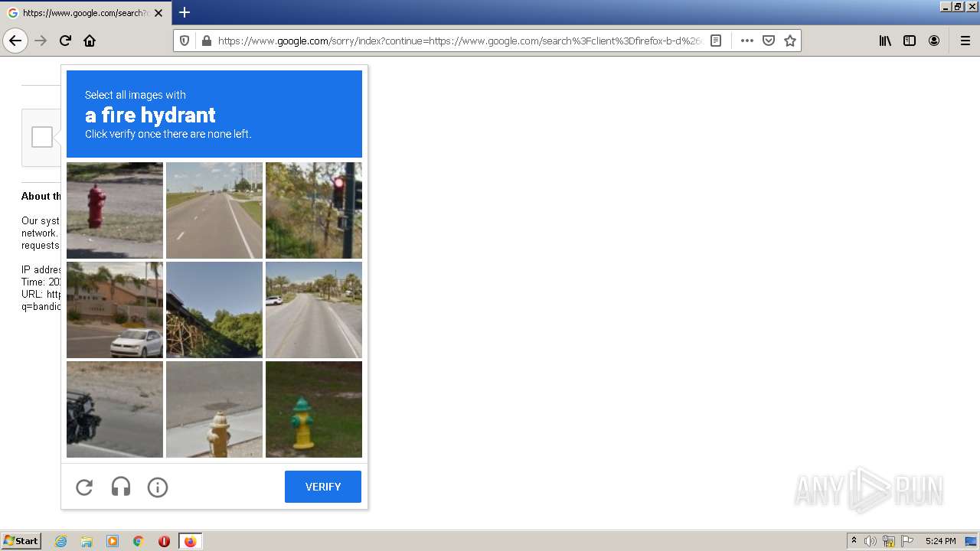Restore down the Firefox window
The height and width of the screenshot is (551, 980).
959,6
